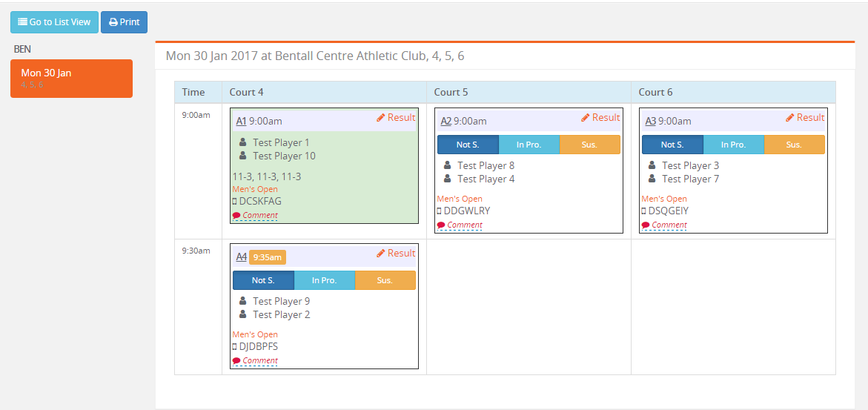Switch to List View
The height and width of the screenshot is (410, 868).
click(x=54, y=22)
